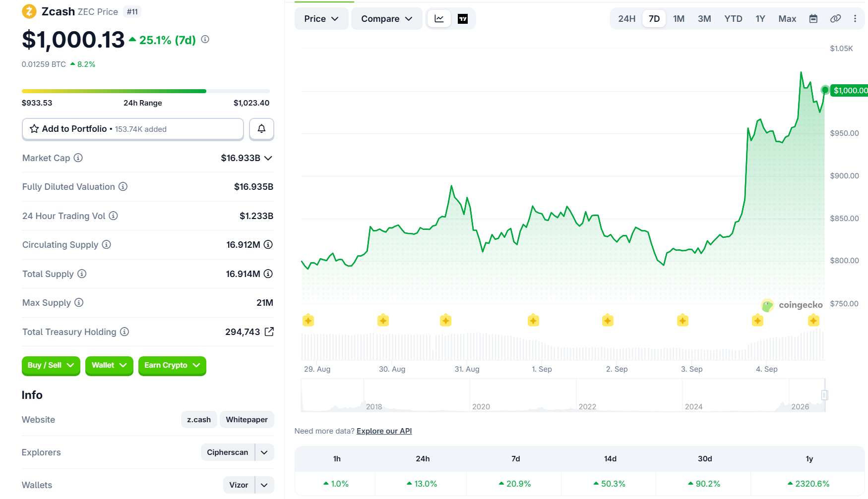The image size is (868, 499).
Task: Click news marker icon under 30. Aug
Action: (383, 320)
